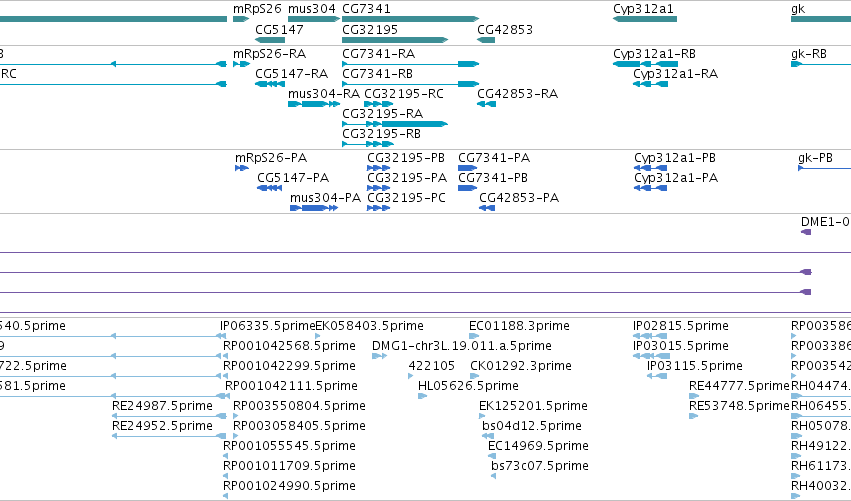
Task: Click protein Cyp312a1-PB
Action: point(675,158)
